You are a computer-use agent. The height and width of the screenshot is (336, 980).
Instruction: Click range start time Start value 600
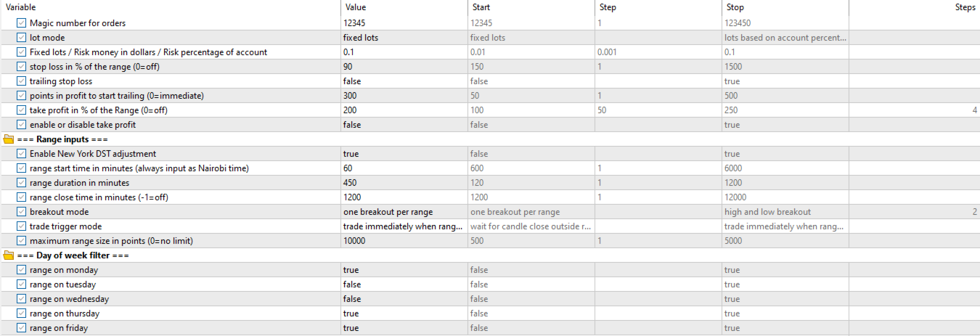(530, 168)
